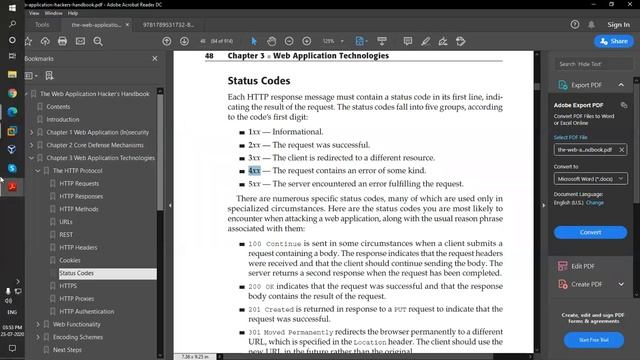The width and height of the screenshot is (640, 360).
Task: Collapse left navigation pane arrow
Action: (170, 205)
